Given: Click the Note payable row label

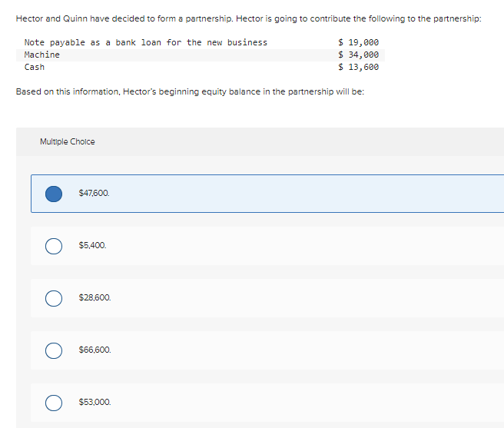Looking at the screenshot, I should point(146,42).
